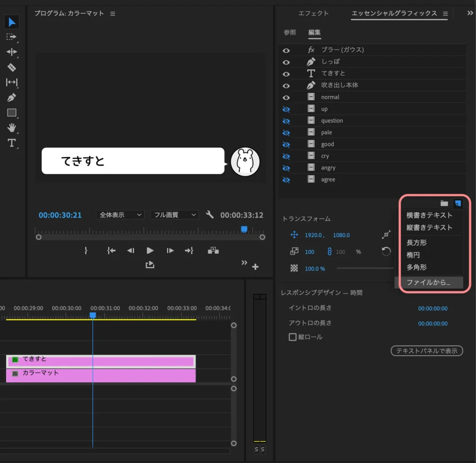Click the Ripple Edit tool
Viewport: 476px width, 463px height.
12,52
